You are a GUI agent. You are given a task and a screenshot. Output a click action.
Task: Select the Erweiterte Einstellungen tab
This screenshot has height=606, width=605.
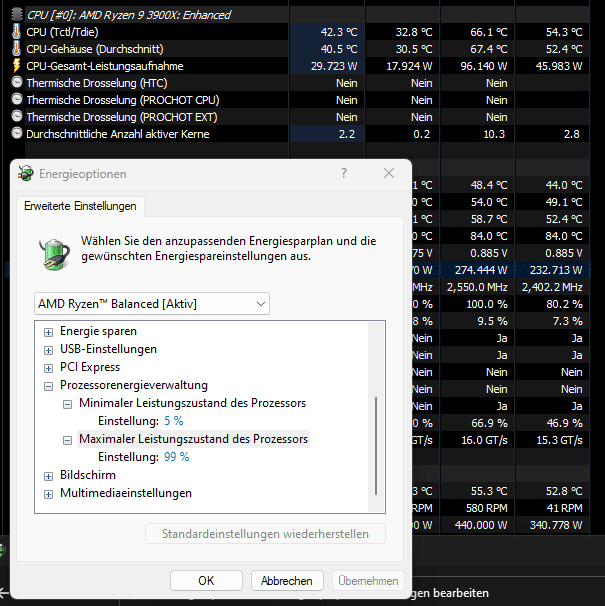pyautogui.click(x=80, y=206)
